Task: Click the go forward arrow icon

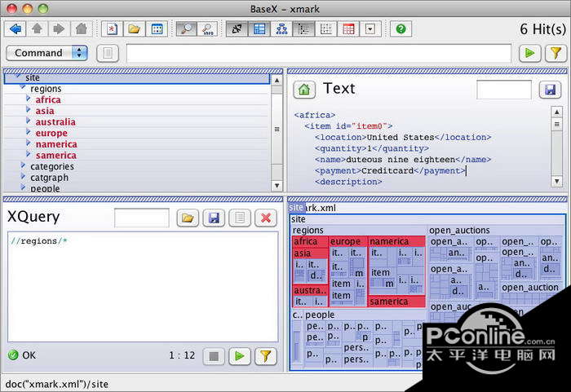Action: (59, 29)
